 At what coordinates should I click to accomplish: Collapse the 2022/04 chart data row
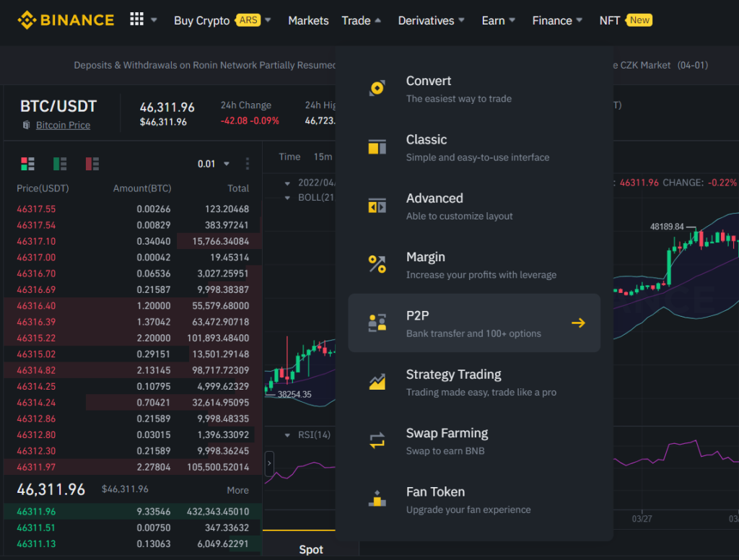click(287, 183)
